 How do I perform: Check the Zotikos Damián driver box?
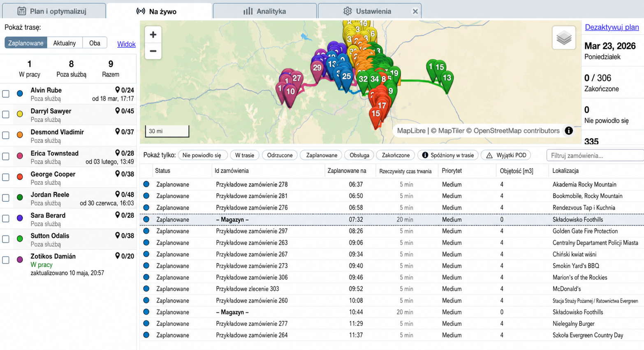(x=6, y=260)
